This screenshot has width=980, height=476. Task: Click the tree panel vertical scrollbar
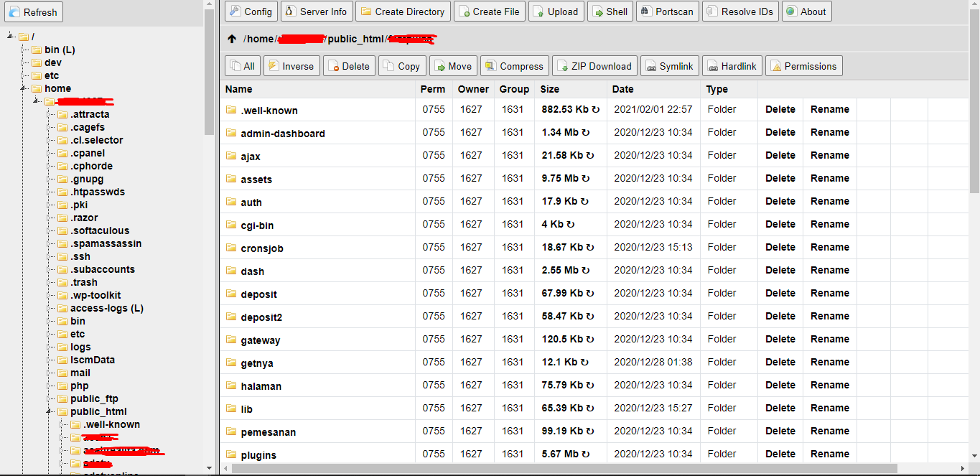209,72
